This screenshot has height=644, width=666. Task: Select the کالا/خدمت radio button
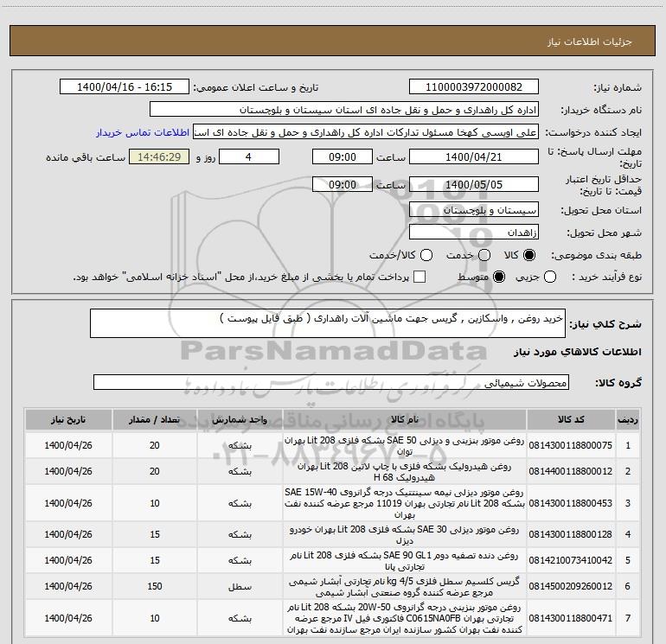tap(426, 255)
